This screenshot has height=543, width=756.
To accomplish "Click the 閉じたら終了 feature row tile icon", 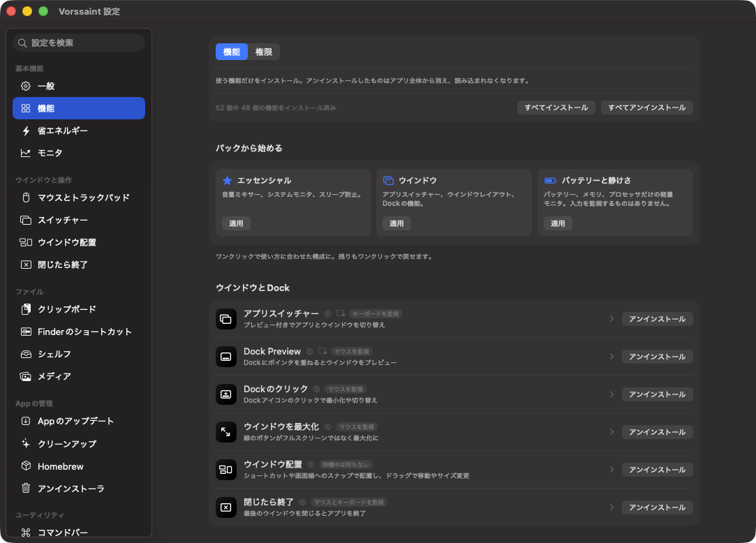I will 225,507.
